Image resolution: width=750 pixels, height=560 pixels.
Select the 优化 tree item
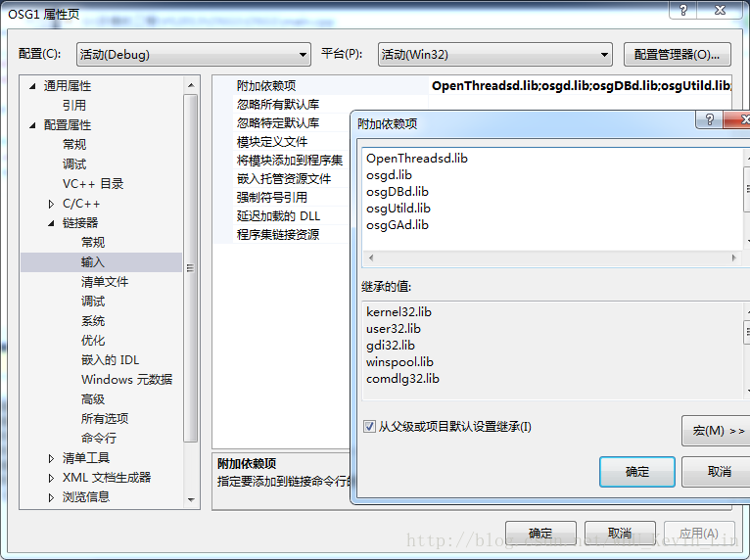pyautogui.click(x=93, y=341)
